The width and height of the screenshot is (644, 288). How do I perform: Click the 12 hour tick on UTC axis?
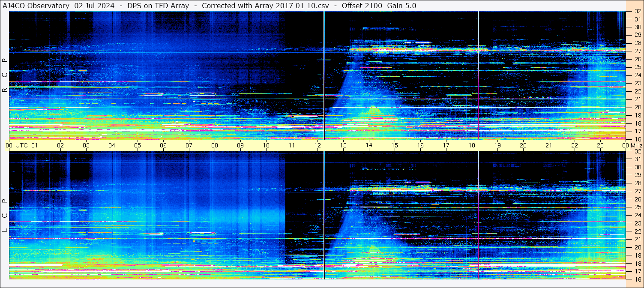tap(318, 145)
